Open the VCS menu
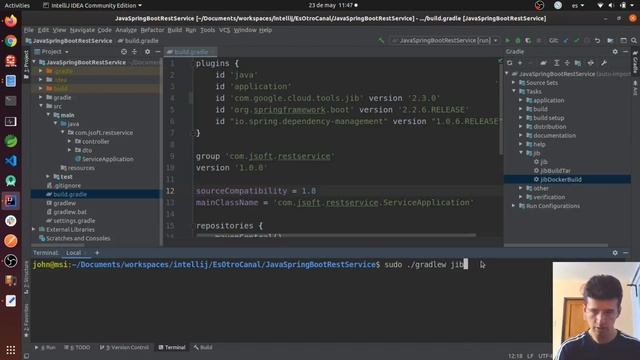 pyautogui.click(x=224, y=30)
